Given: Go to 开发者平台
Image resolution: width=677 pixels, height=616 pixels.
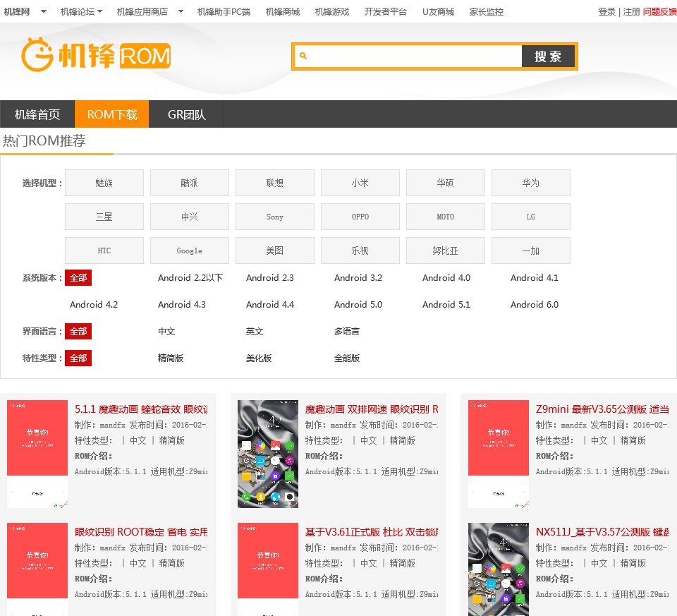Looking at the screenshot, I should 386,12.
